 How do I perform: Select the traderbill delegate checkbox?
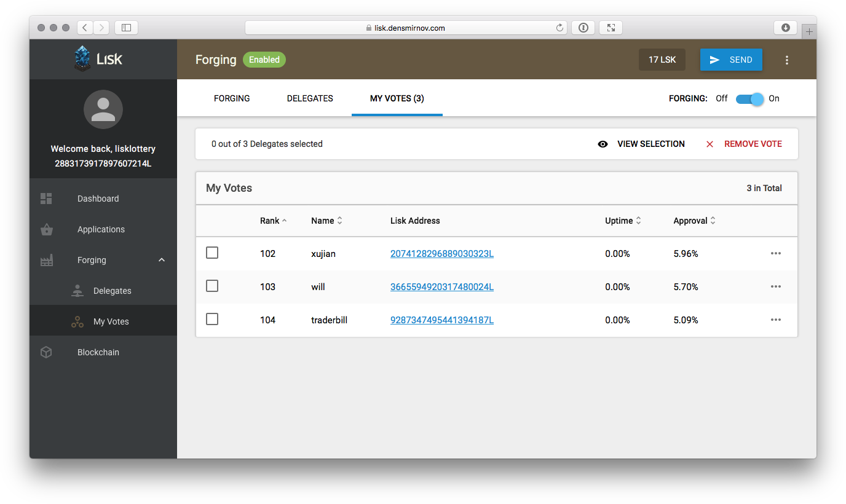point(212,319)
